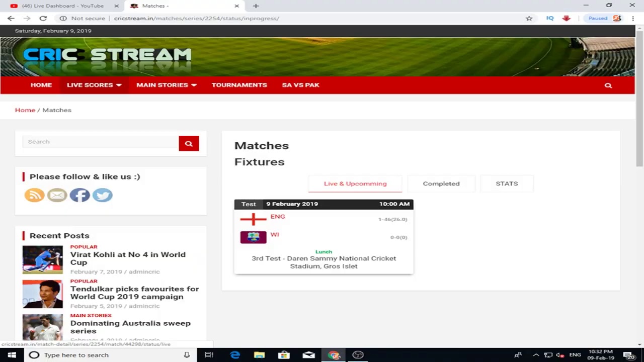Viewport: 644px width, 362px height.
Task: Click the sidebar Search input field
Action: 101,142
